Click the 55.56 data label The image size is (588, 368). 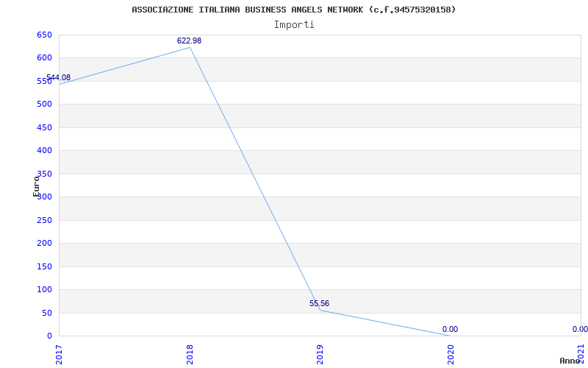point(319,303)
